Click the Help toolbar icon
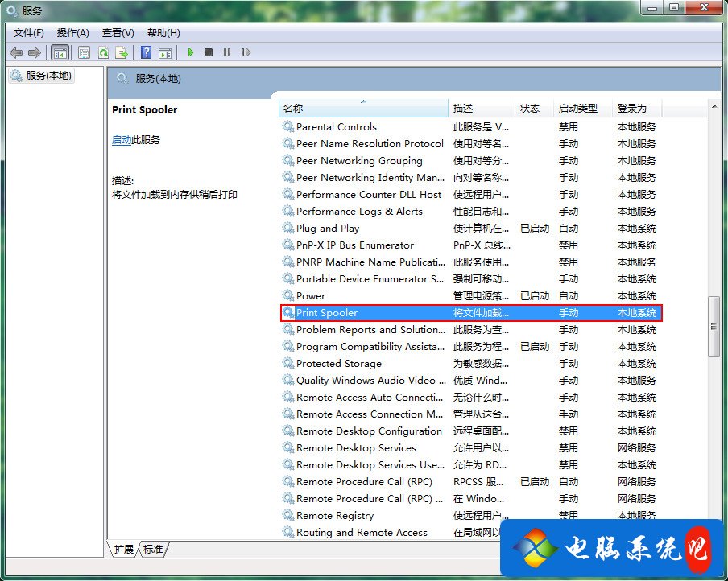 pyautogui.click(x=147, y=52)
